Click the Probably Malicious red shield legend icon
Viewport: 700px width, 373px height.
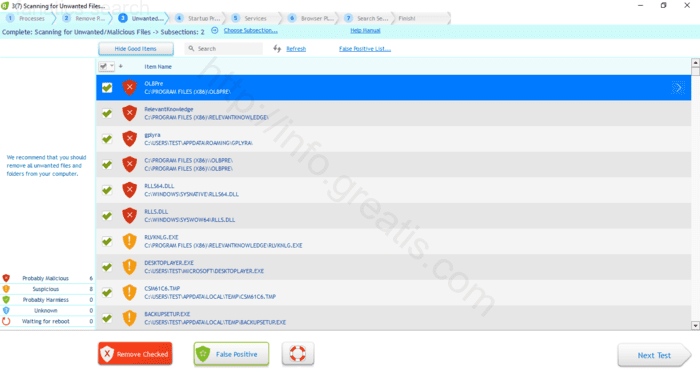point(6,278)
